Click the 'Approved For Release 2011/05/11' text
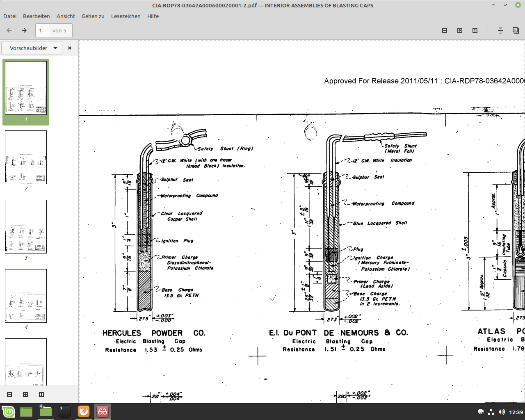The image size is (525, 420). (381, 81)
